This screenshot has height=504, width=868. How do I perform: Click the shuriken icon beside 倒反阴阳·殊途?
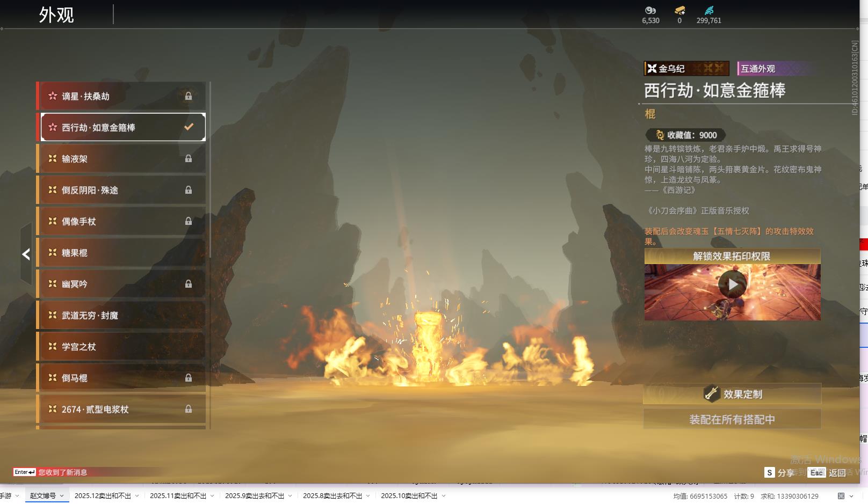tap(53, 189)
